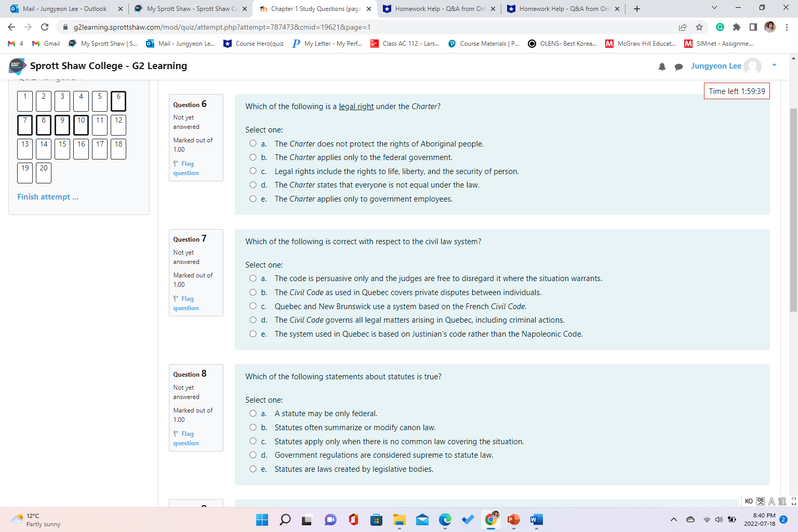Screen dimensions: 798x532
Task: Open the Chrome profile avatar
Action: (770, 27)
